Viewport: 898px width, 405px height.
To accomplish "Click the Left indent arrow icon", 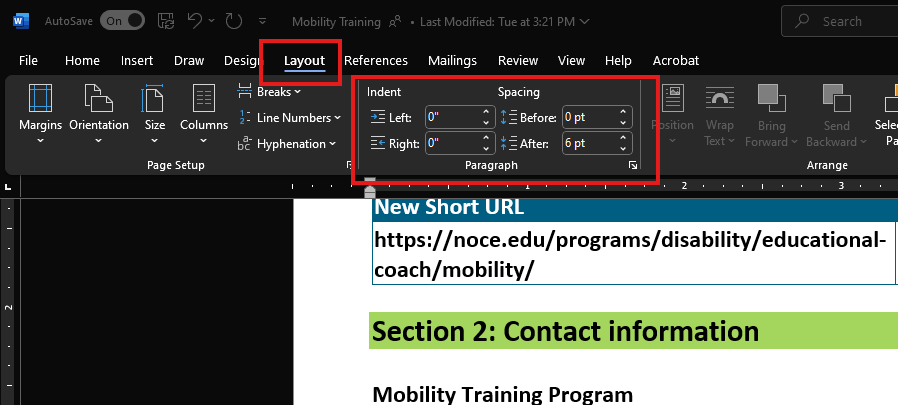I will [x=378, y=117].
